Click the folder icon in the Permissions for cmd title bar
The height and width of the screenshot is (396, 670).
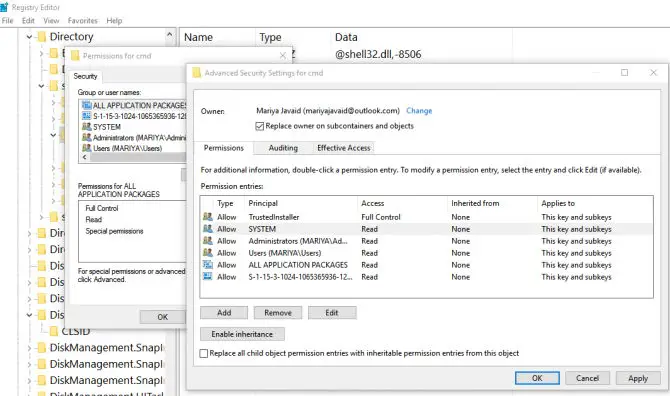tap(75, 56)
